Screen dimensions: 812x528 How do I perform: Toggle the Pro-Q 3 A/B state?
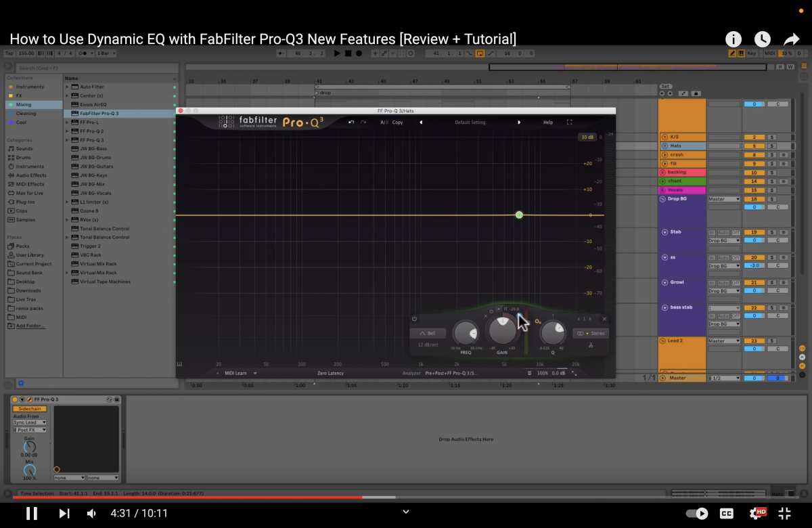(384, 123)
